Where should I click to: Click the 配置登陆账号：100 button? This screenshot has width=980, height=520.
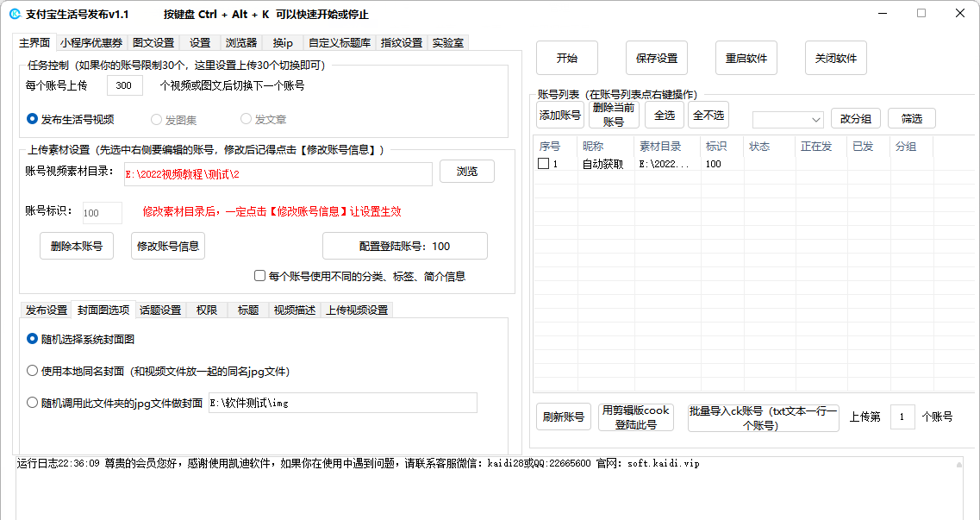pyautogui.click(x=404, y=246)
